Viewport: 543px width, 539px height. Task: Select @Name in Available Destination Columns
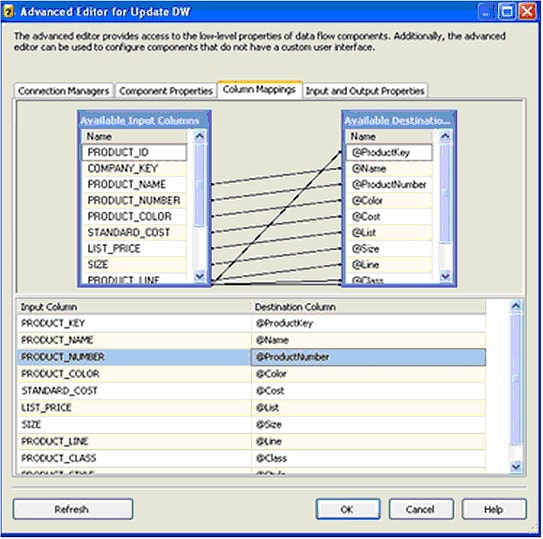click(x=389, y=168)
